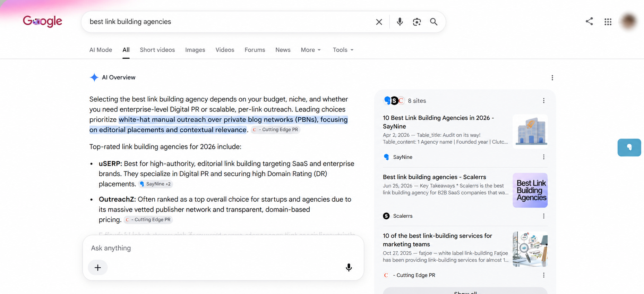Screen dimensions: 644x294
Task: Open the account profile avatar
Action: [x=629, y=22]
